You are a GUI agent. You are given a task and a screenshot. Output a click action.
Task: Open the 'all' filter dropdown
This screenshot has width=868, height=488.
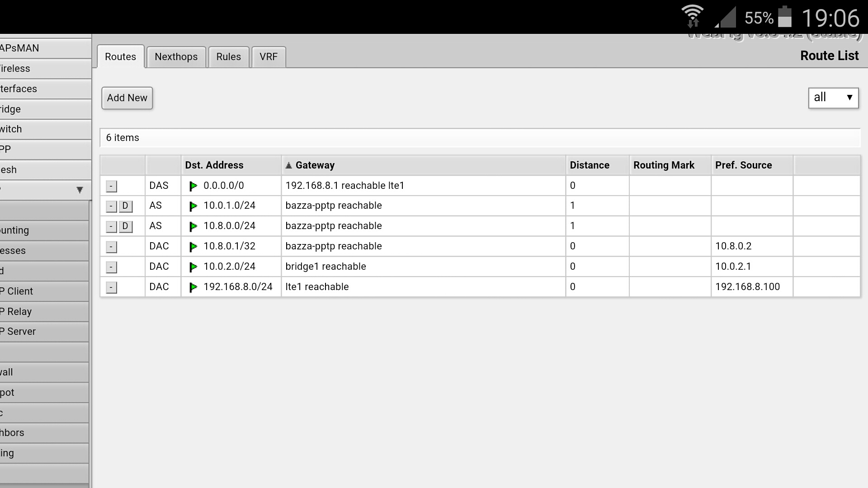coord(833,98)
